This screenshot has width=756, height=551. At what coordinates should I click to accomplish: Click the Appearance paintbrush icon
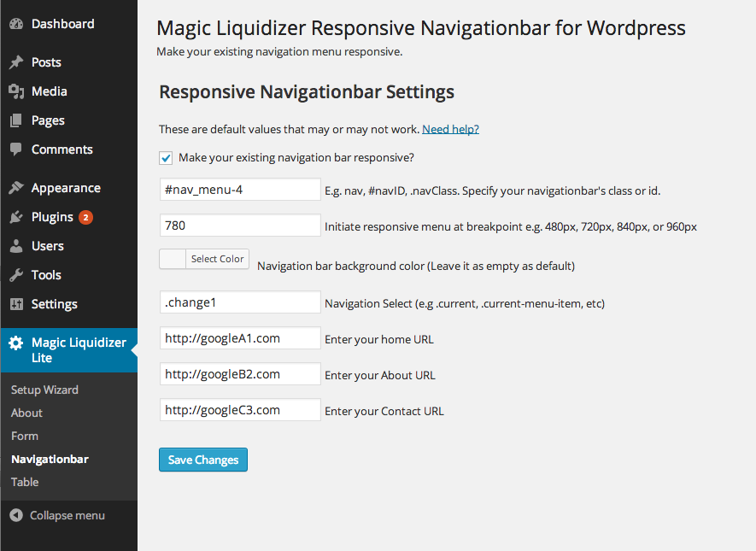[16, 188]
